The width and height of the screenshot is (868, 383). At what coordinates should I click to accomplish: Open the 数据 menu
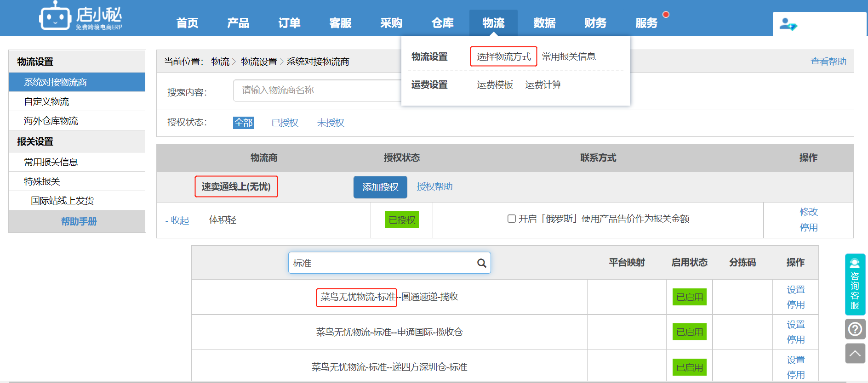pos(544,23)
